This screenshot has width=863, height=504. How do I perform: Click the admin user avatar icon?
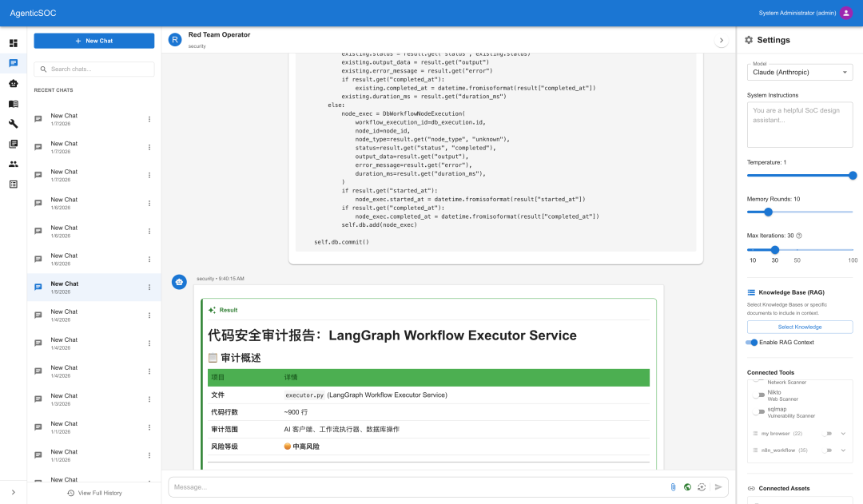point(846,13)
